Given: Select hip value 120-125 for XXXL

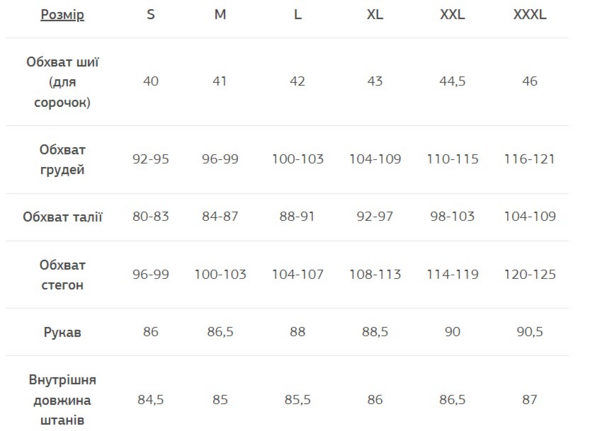Looking at the screenshot, I should 530,274.
